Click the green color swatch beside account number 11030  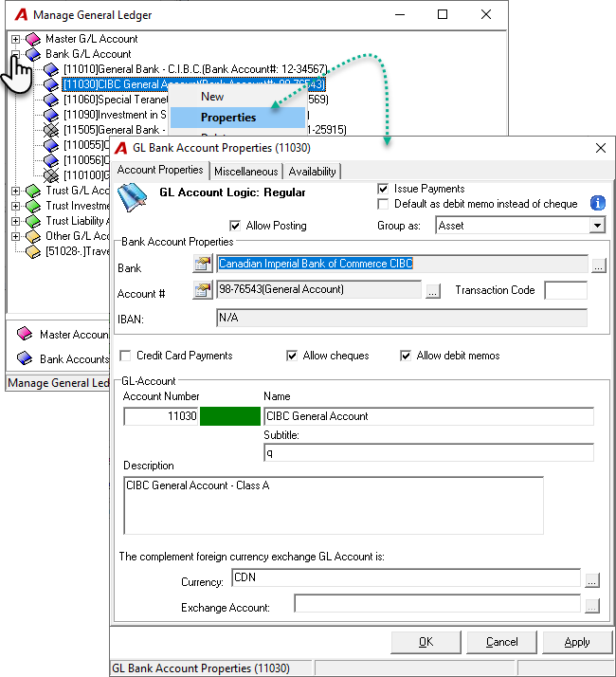coord(230,416)
